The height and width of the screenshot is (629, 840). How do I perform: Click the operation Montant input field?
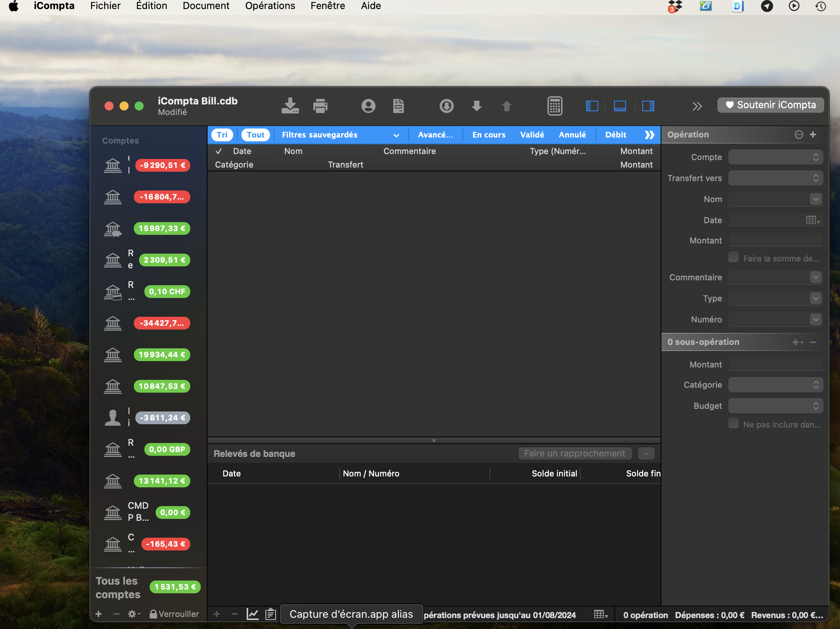[x=775, y=240]
